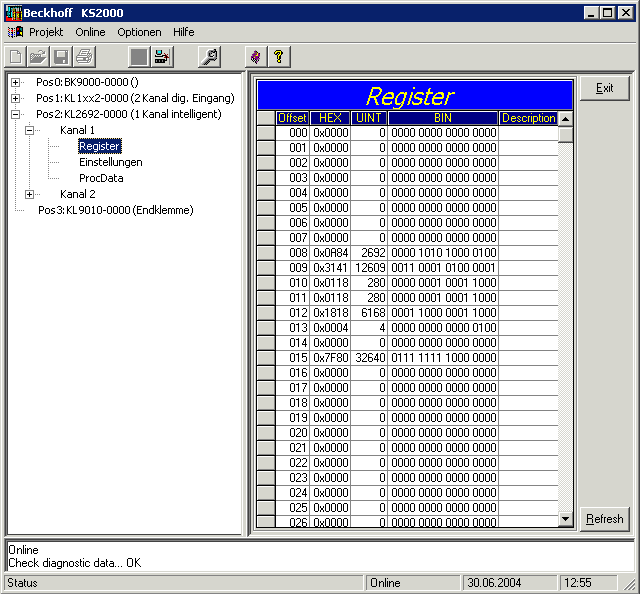
Task: Click the disconnect computer toolbar icon
Action: pyautogui.click(x=162, y=56)
